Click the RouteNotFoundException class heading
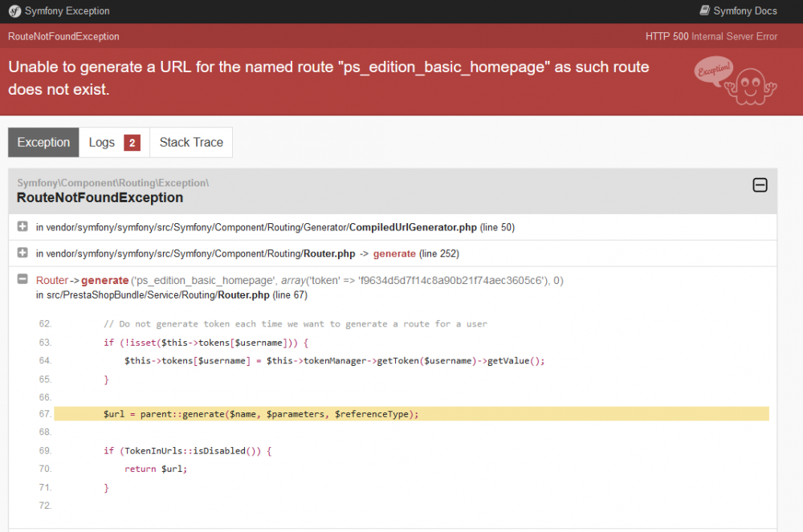This screenshot has width=803, height=532. (x=100, y=197)
